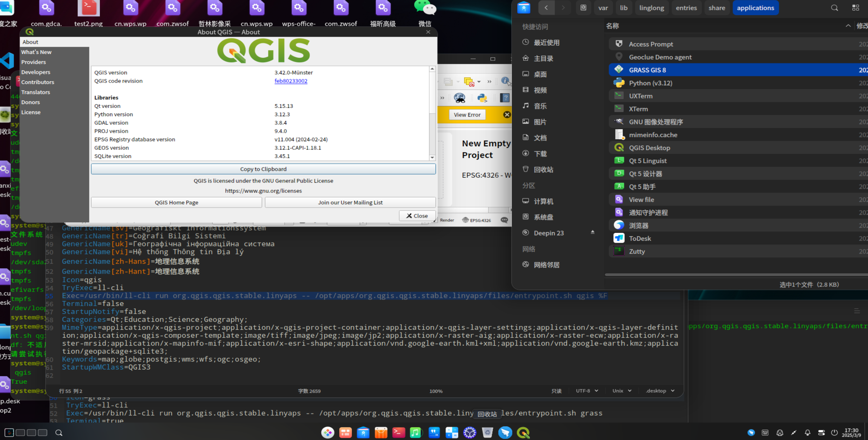
Task: Click Join our User Mailing List
Action: pos(350,203)
